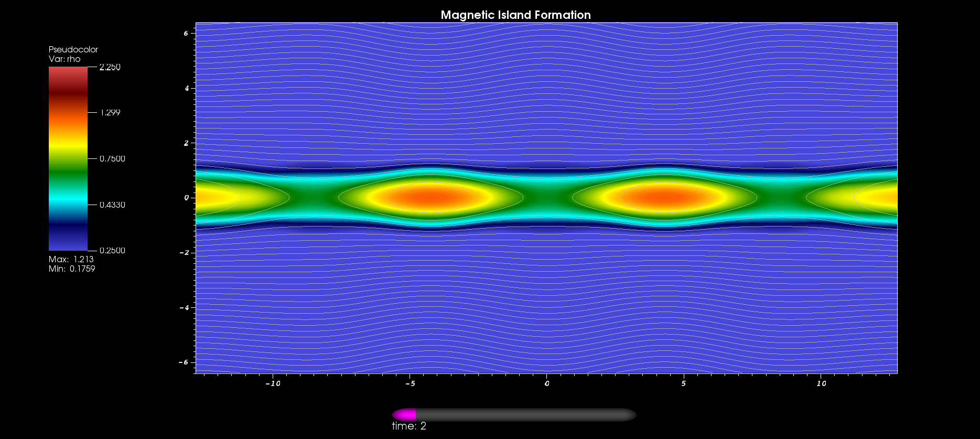Click the gray unfilled portion of time slider

coord(524,415)
